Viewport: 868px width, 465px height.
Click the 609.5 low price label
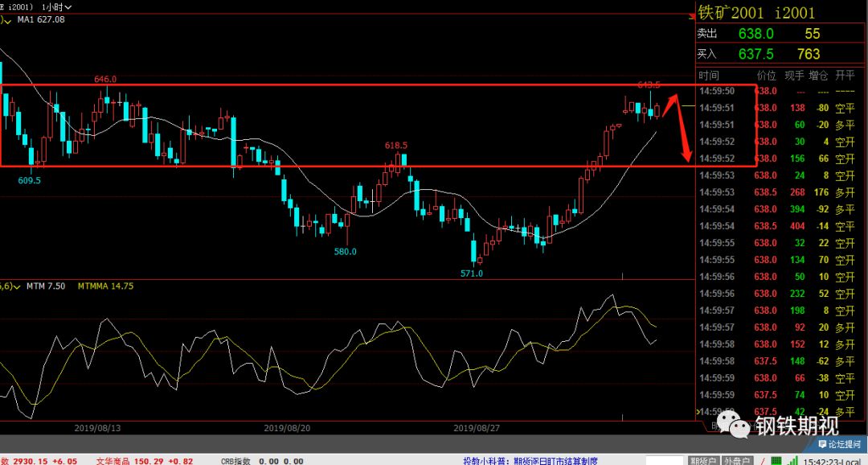30,180
